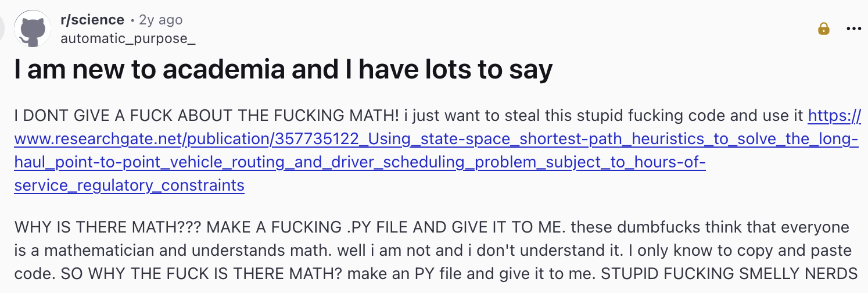Click the gold lock icon
Image resolution: width=868 pixels, height=293 pixels.
click(x=824, y=28)
